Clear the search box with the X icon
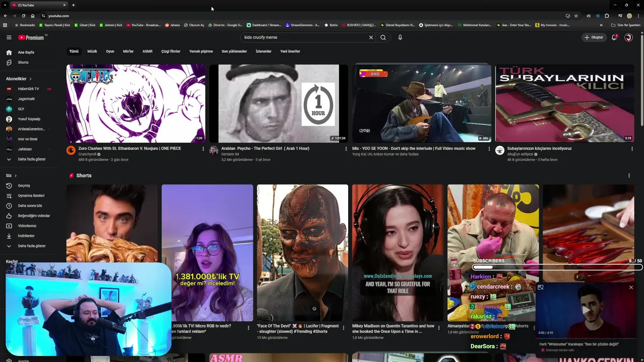The height and width of the screenshot is (362, 644). pos(371,37)
